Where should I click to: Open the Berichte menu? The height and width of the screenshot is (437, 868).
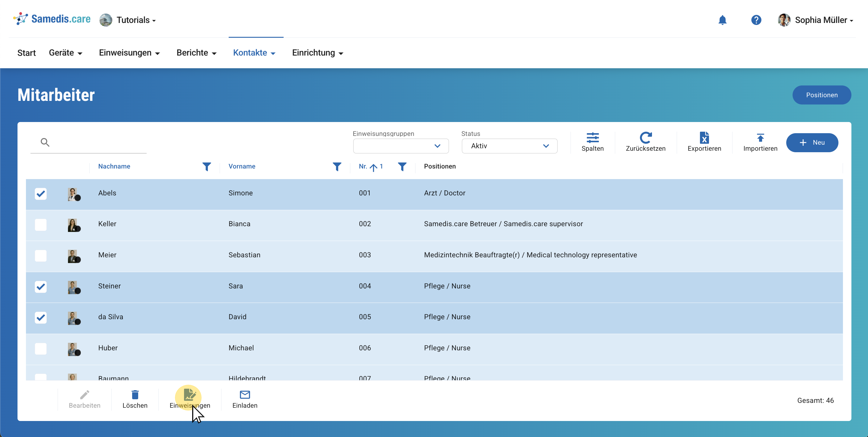coord(196,53)
